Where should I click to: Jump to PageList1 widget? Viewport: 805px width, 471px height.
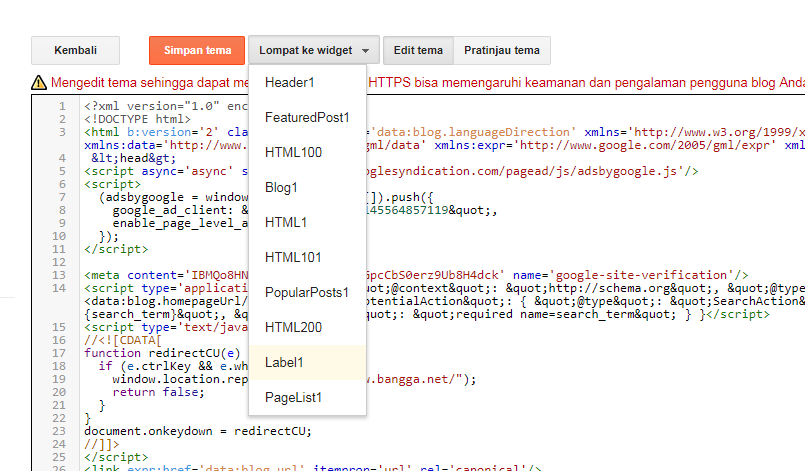[x=308, y=398]
